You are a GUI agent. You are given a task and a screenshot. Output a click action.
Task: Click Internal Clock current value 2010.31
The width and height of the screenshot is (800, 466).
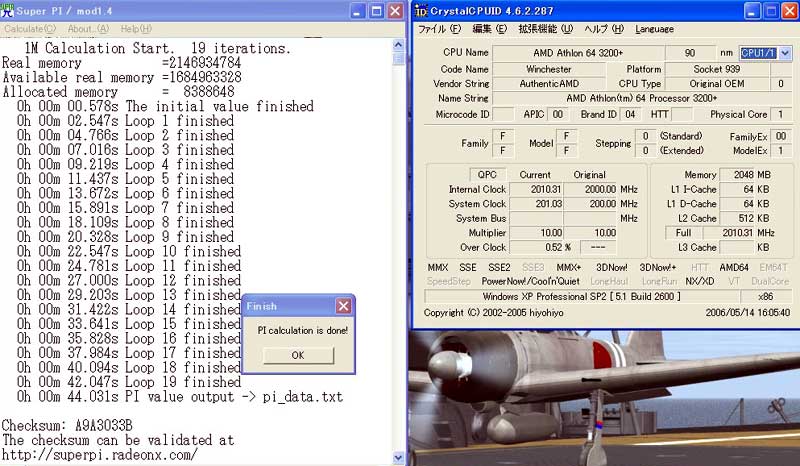point(536,189)
